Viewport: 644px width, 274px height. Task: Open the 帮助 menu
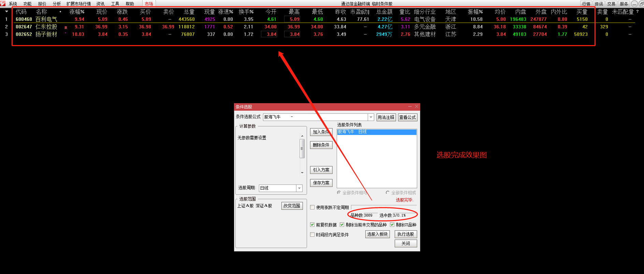(x=130, y=4)
